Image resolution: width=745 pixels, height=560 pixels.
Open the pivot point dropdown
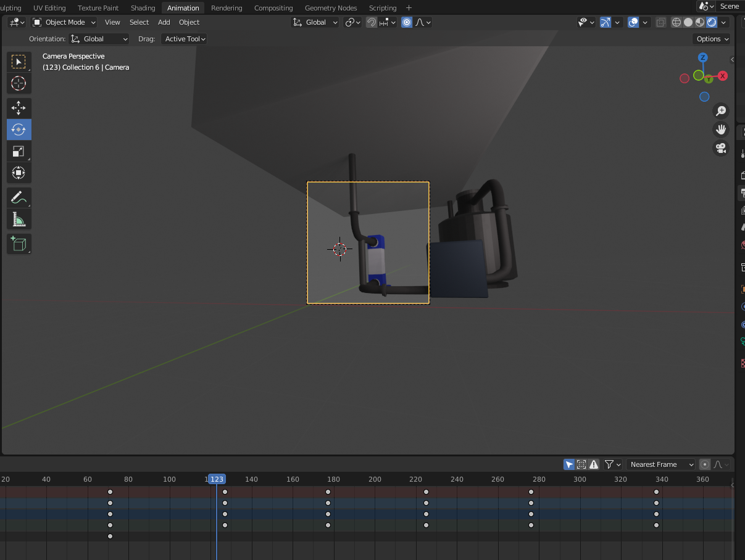(x=353, y=22)
